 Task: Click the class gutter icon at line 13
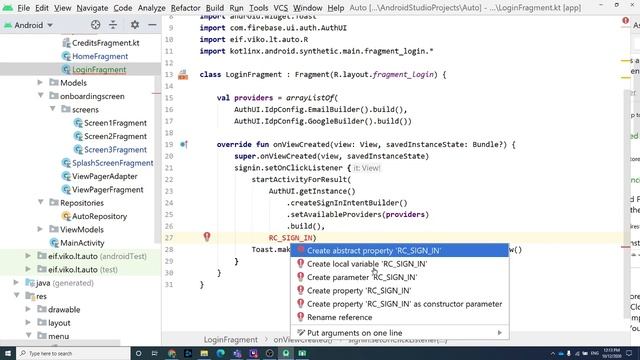[x=183, y=75]
